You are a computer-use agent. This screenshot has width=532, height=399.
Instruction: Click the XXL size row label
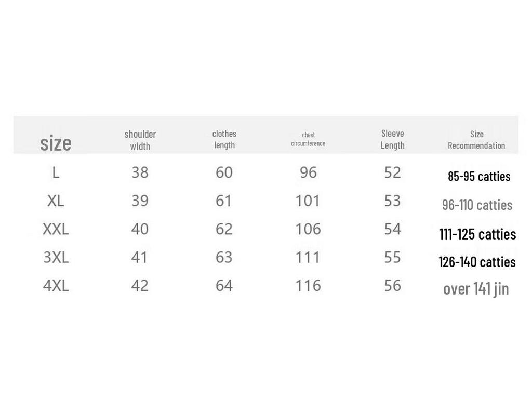pos(56,229)
